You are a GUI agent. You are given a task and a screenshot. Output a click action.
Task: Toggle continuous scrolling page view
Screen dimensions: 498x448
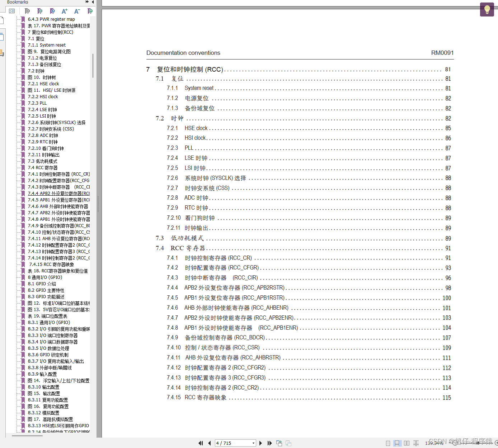click(397, 443)
